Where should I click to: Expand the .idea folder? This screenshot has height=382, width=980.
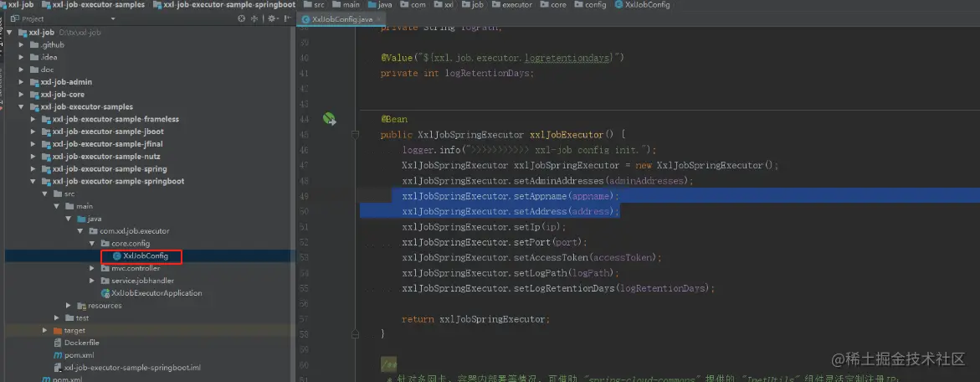pos(22,57)
